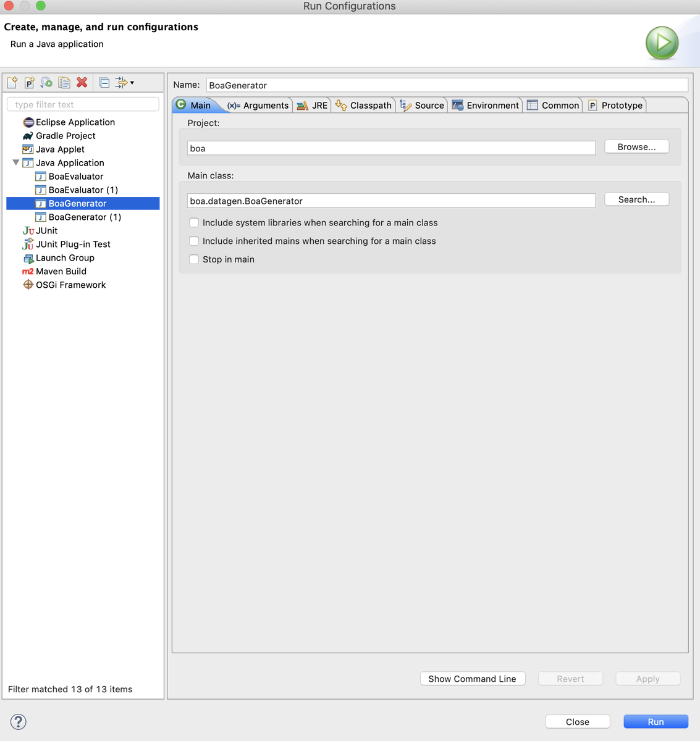Enable Stop in main option

[x=194, y=259]
